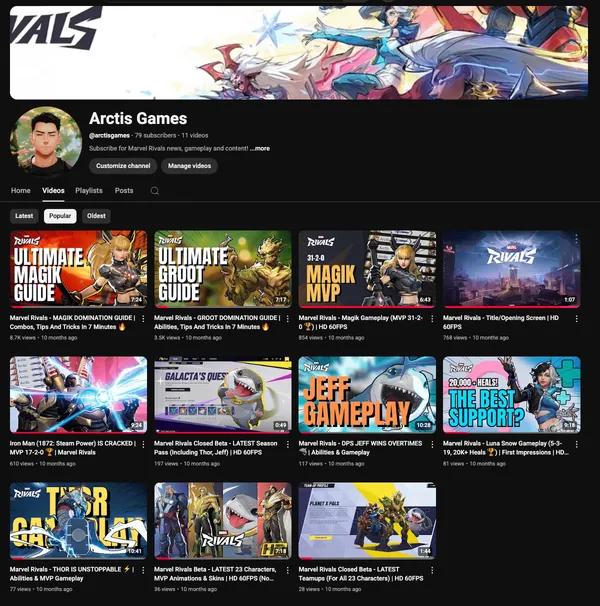
Task: Open options menu for MAGIK DOMINATION GUIDE video
Action: (143, 319)
